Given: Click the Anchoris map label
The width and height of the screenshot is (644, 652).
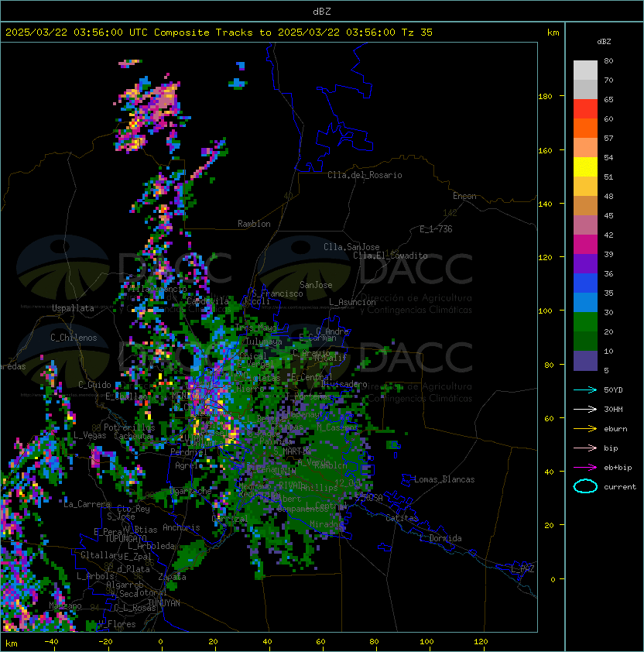Looking at the screenshot, I should coord(181,527).
